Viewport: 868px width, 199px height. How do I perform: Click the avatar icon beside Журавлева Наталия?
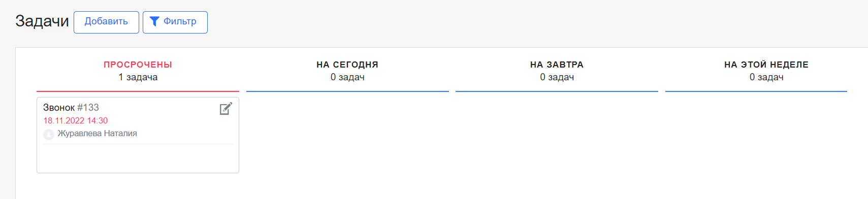pos(49,135)
